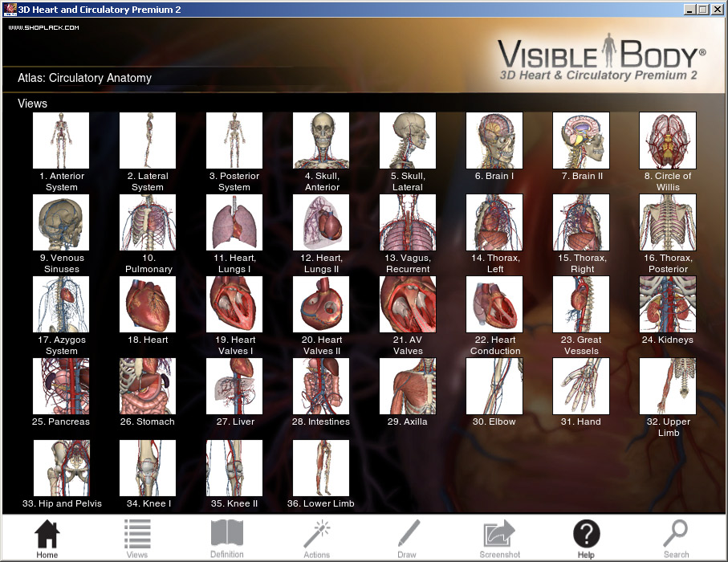View the Hip and Pelvis thumbnail
Screen dimensions: 728x562
tap(61, 468)
